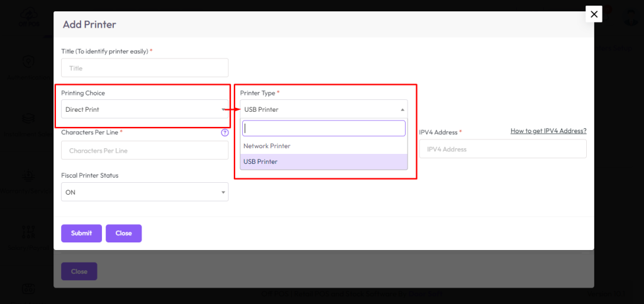This screenshot has height=304, width=644.
Task: Click the stack layers sidebar icon in background
Action: point(28,119)
